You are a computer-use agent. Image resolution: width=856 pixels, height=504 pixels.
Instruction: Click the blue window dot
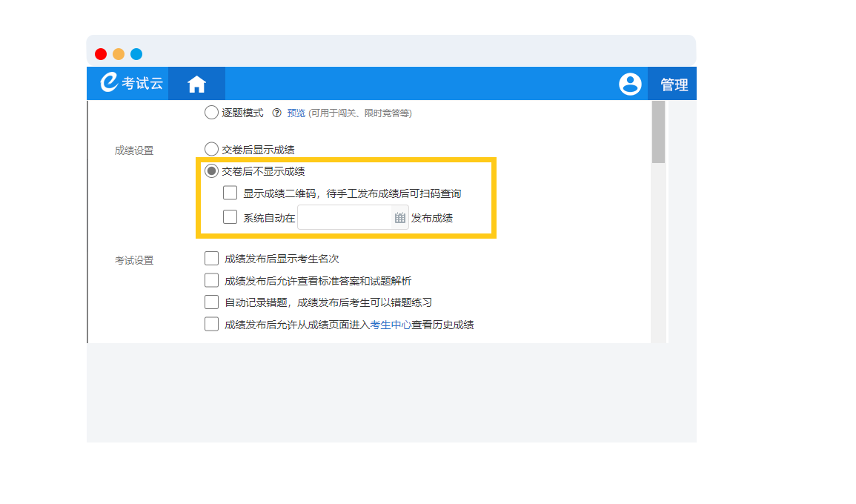[x=136, y=54]
